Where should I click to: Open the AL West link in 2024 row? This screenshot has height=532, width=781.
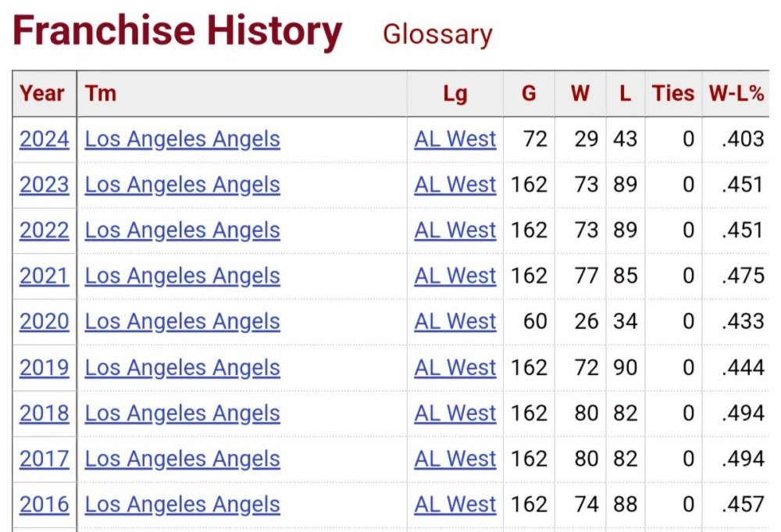tap(455, 140)
